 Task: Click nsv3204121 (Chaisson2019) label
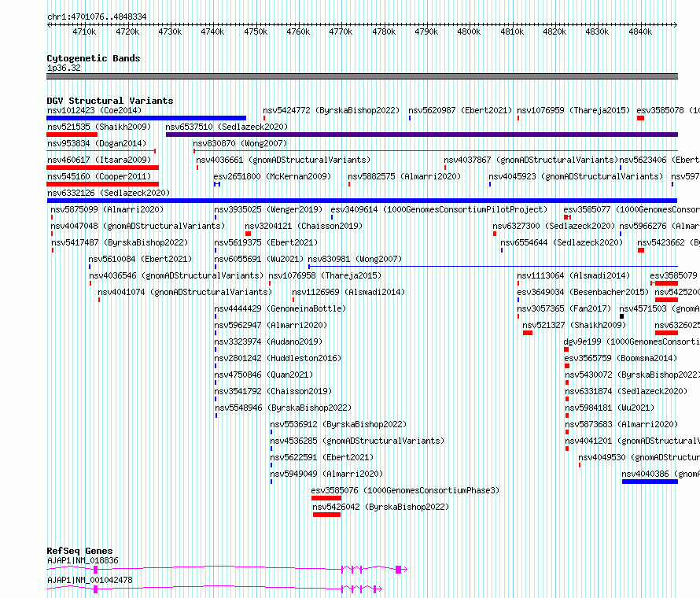click(304, 226)
